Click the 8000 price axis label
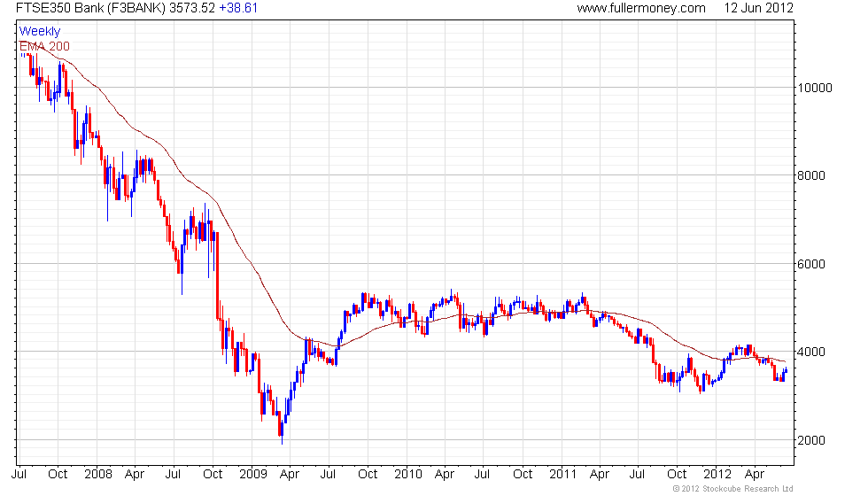Viewport: 868px width, 496px height. click(811, 175)
